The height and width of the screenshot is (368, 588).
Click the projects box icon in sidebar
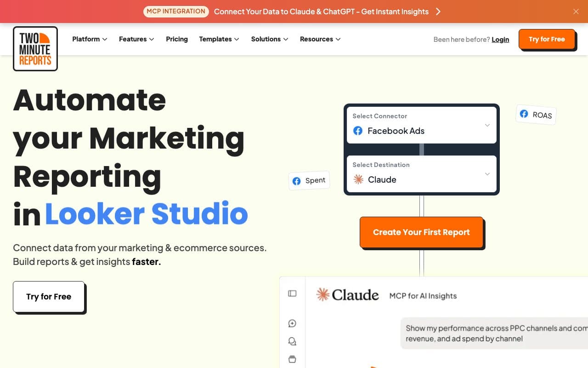(x=292, y=359)
